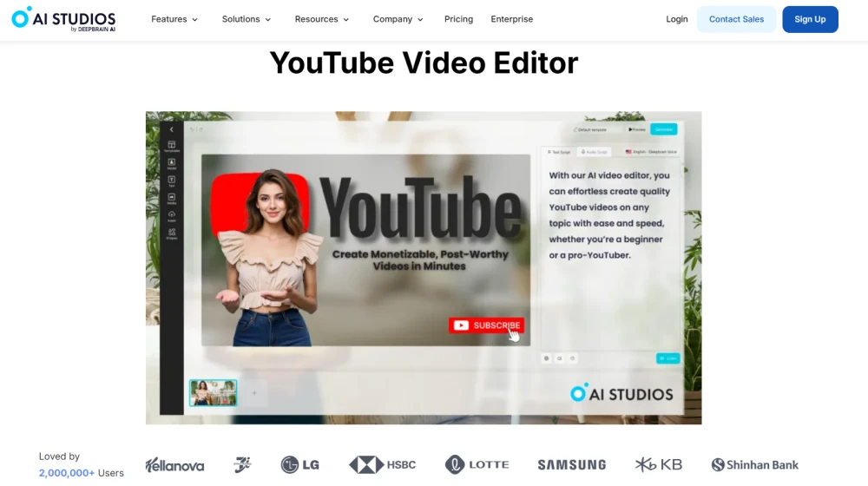Click the Lotte logo
The height and width of the screenshot is (486, 868).
click(x=477, y=465)
